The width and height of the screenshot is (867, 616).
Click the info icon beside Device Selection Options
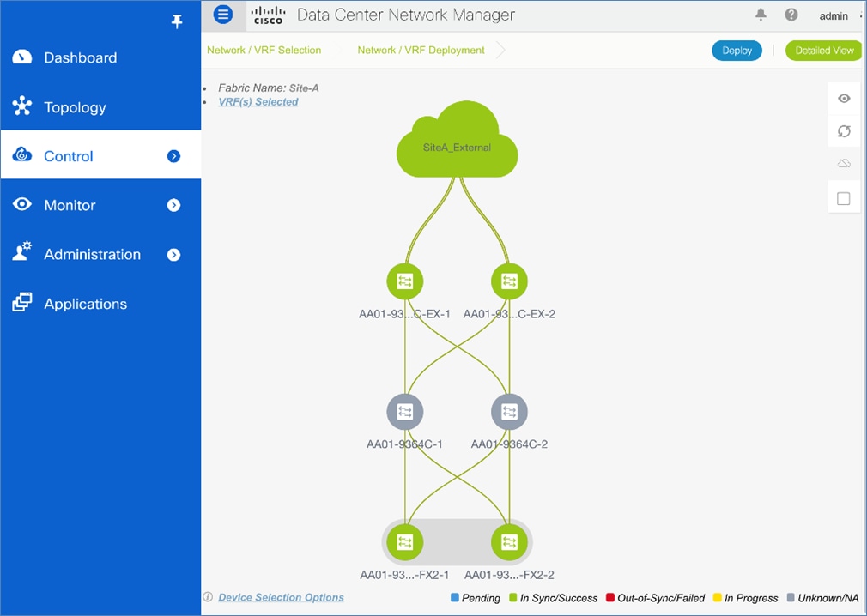pos(208,596)
